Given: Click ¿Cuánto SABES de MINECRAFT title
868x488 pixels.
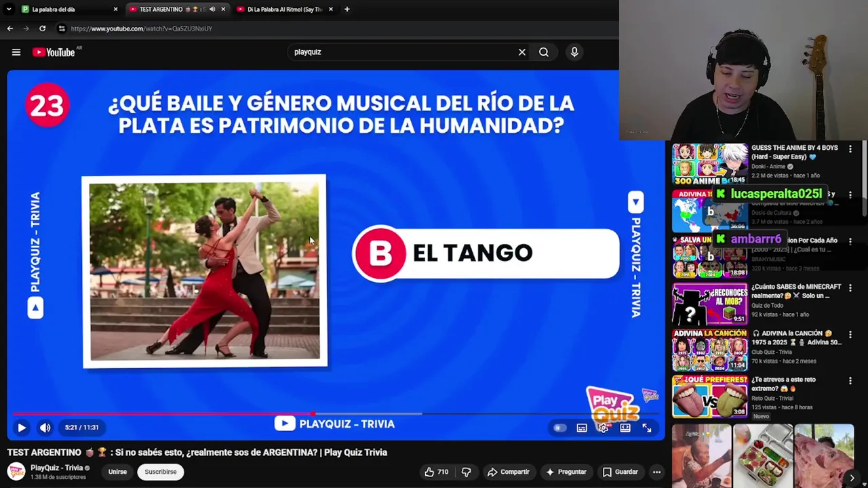Looking at the screenshot, I should point(795,291).
